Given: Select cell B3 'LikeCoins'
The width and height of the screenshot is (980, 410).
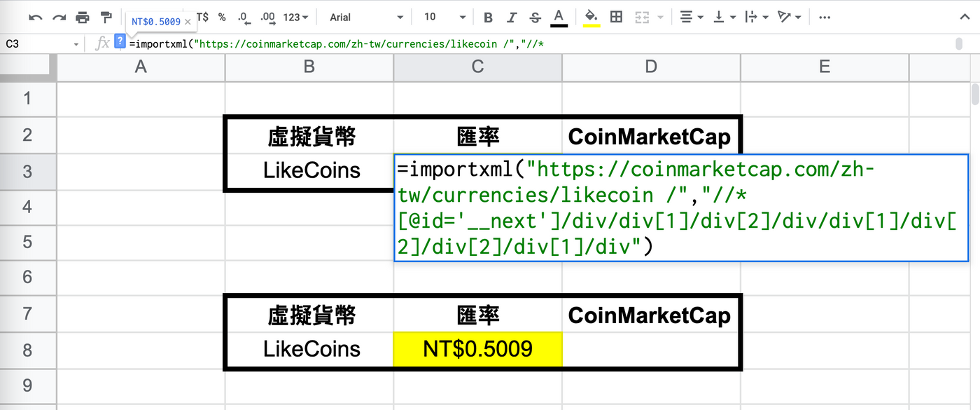Looking at the screenshot, I should [x=309, y=170].
